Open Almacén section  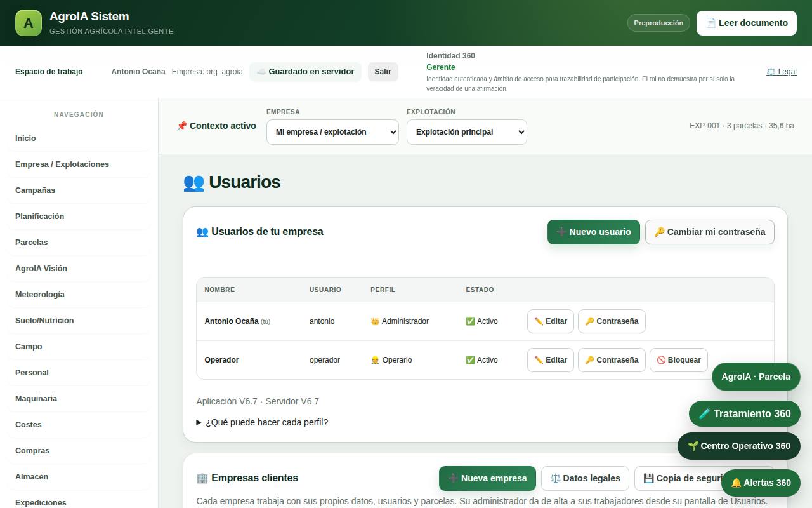[x=79, y=477]
